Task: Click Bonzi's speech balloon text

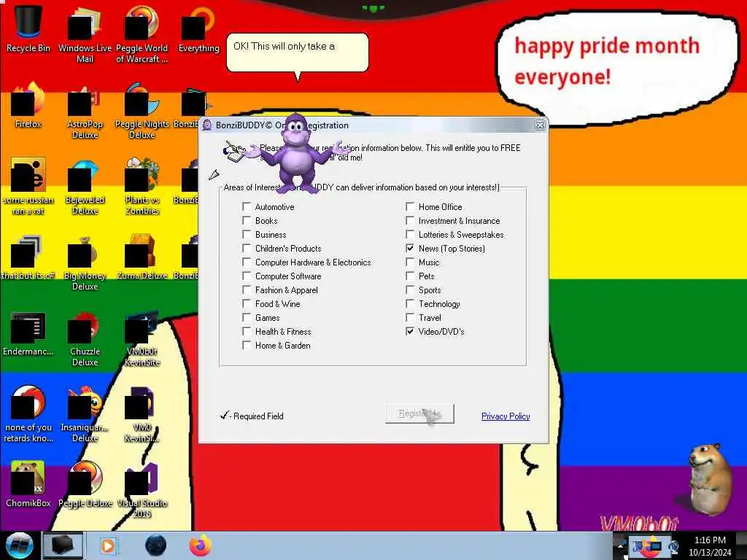Action: (x=284, y=46)
